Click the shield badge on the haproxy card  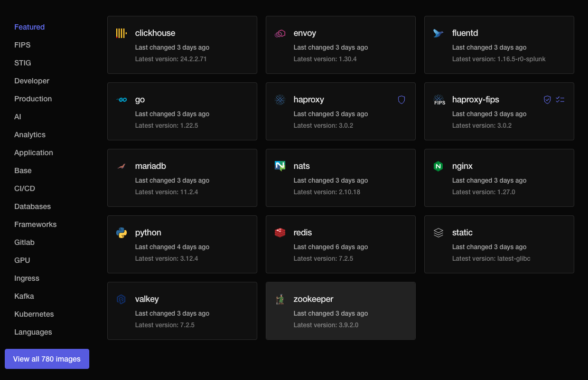(402, 99)
